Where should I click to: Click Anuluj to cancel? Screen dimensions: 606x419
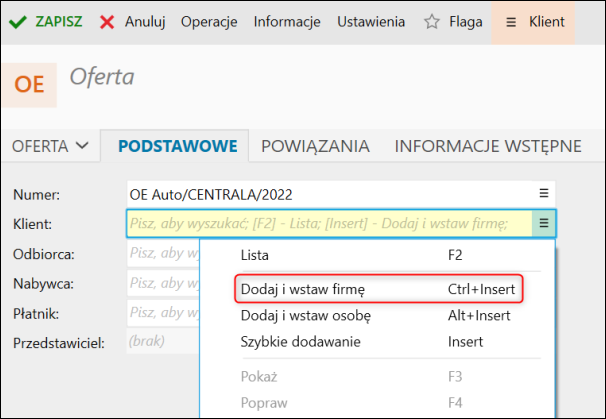(145, 22)
